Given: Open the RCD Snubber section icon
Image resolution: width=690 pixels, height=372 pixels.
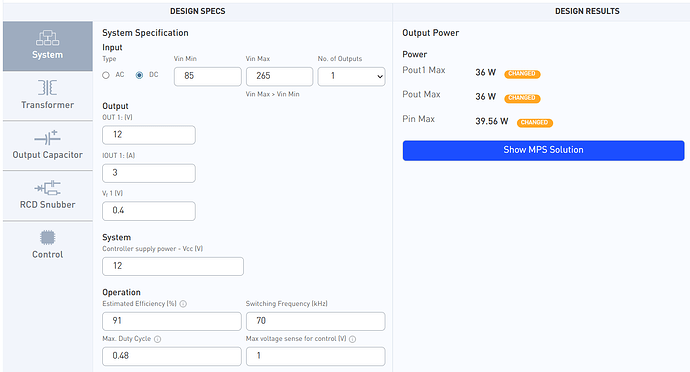Looking at the screenshot, I should (x=48, y=188).
